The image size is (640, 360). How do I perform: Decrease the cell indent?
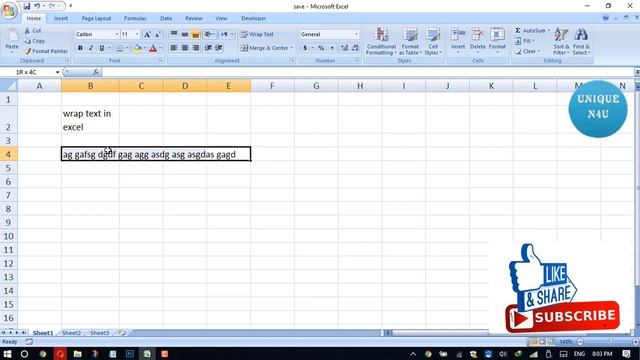coord(208,48)
